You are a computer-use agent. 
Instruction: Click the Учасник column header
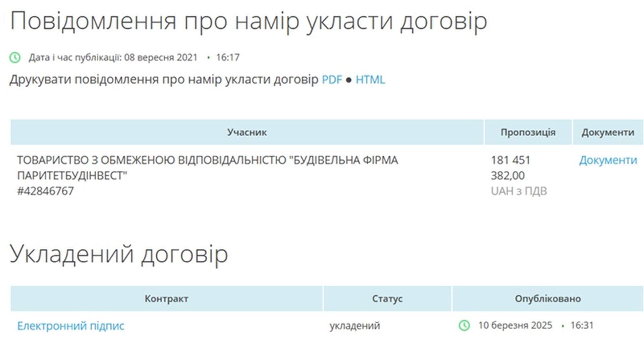pos(247,132)
